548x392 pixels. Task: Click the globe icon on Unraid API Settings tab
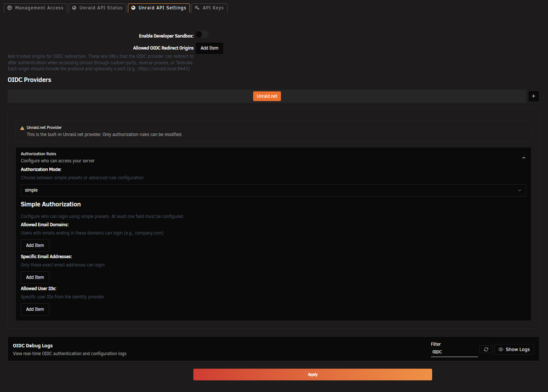click(x=133, y=8)
